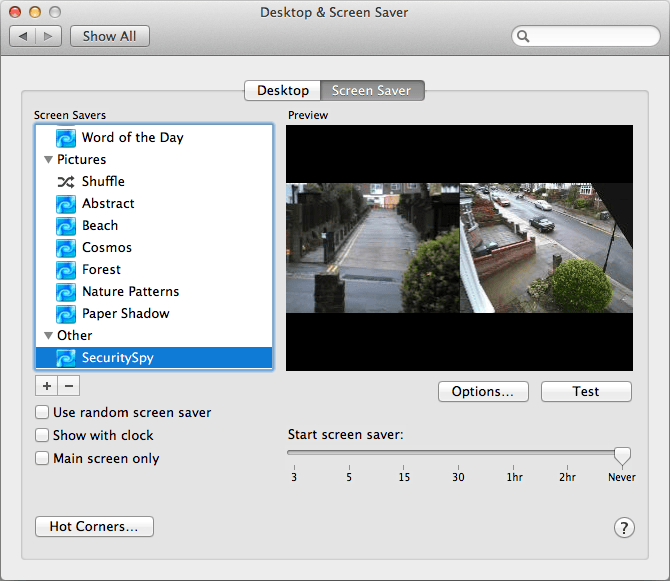Click the Pictures group heading
Image resolution: width=670 pixels, height=581 pixels.
point(81,159)
